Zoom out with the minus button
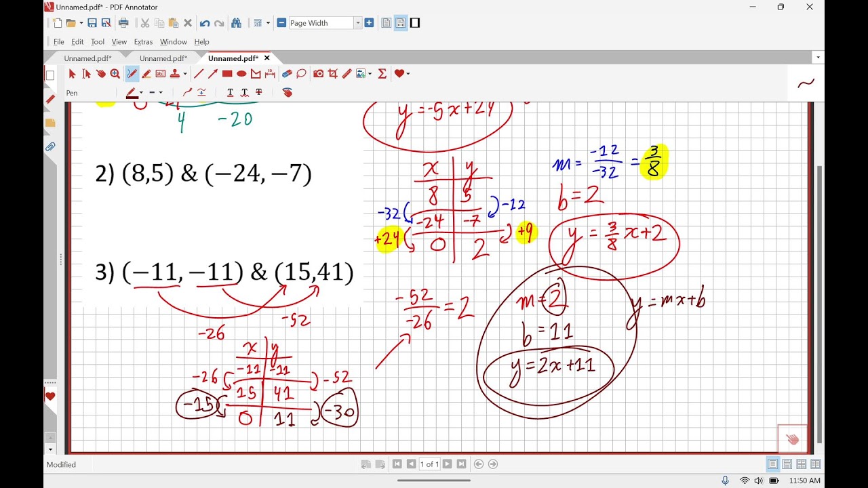 click(281, 23)
